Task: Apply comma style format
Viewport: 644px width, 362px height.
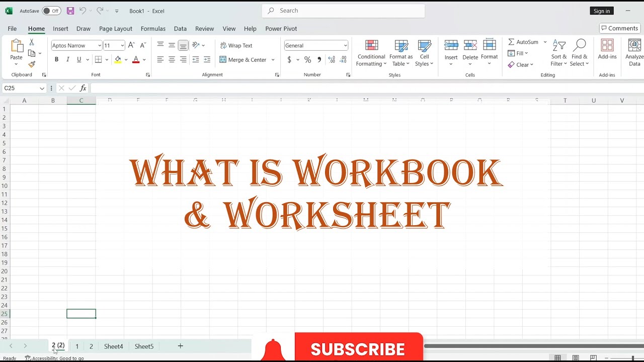Action: [x=319, y=59]
